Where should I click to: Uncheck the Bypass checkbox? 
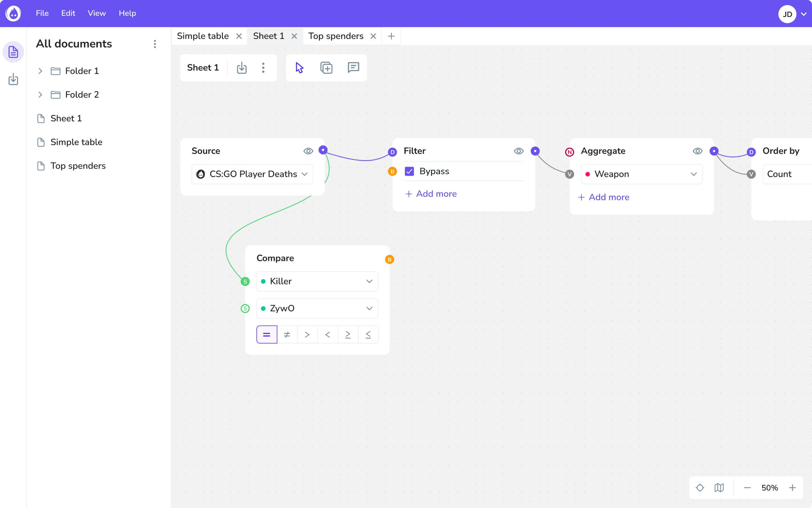click(x=409, y=171)
